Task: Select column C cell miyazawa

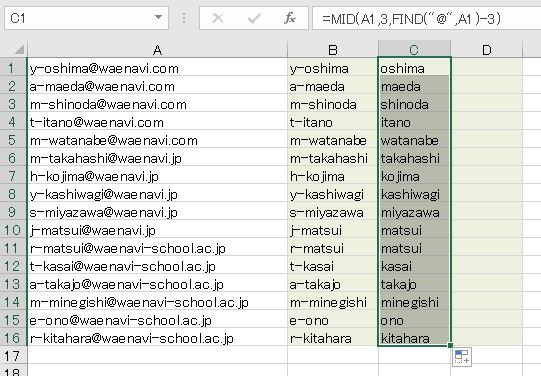Action: coord(414,212)
